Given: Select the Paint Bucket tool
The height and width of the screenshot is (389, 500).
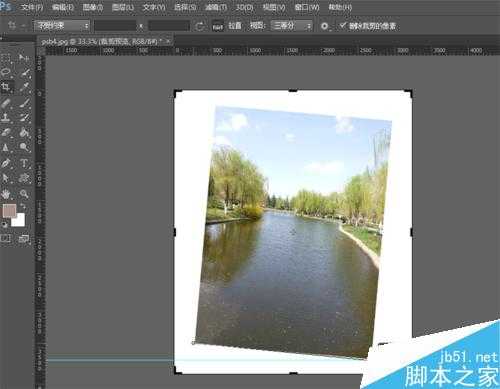Looking at the screenshot, I should tap(24, 132).
